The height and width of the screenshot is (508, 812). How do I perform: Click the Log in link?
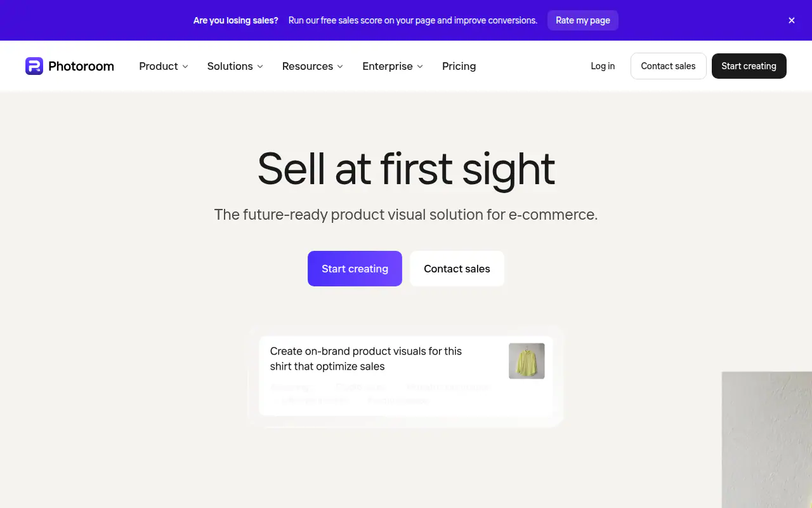[603, 66]
